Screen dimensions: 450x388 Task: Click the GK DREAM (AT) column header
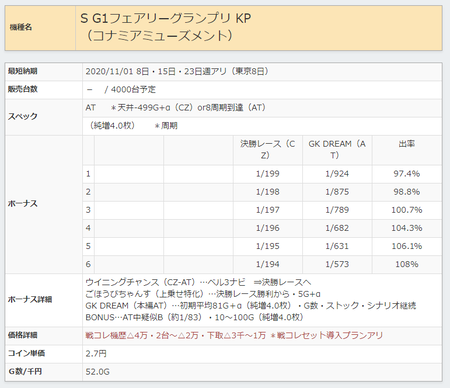coord(337,149)
